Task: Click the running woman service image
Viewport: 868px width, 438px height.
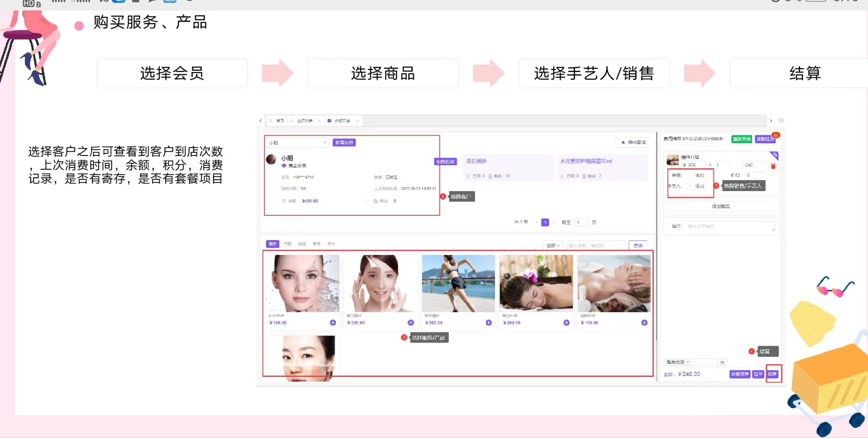Action: (x=458, y=283)
